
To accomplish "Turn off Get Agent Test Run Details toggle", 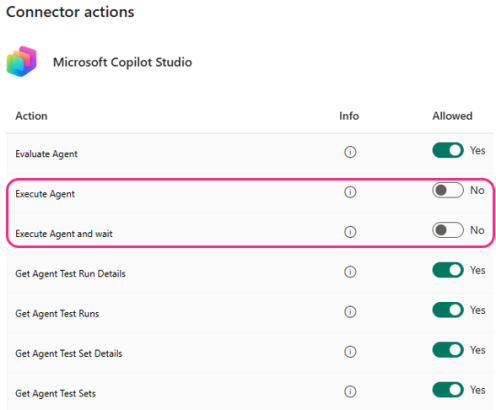I will coord(448,270).
